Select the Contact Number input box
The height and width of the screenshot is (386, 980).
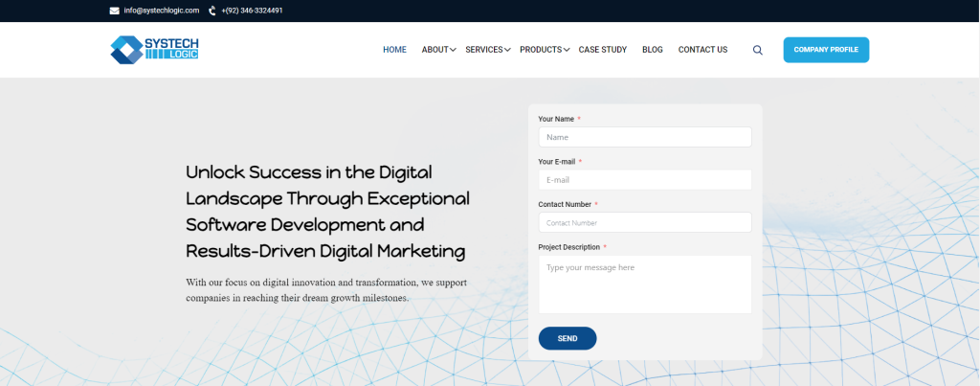(645, 222)
